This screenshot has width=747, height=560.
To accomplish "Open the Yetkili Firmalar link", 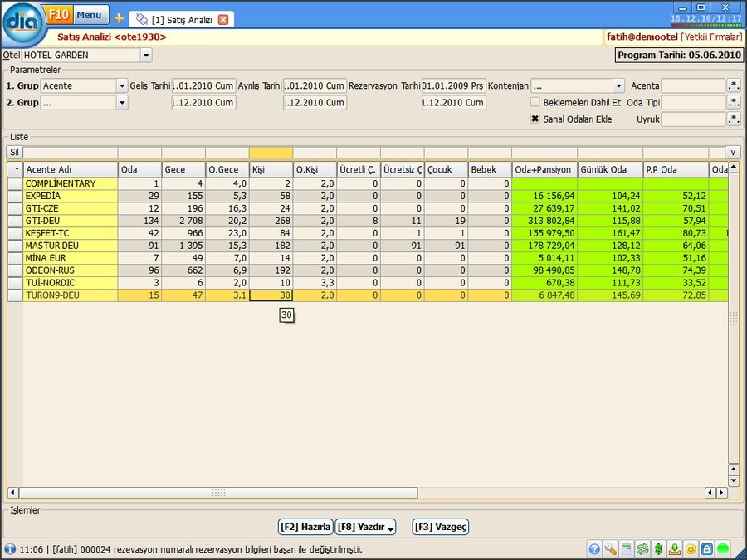I will (711, 37).
